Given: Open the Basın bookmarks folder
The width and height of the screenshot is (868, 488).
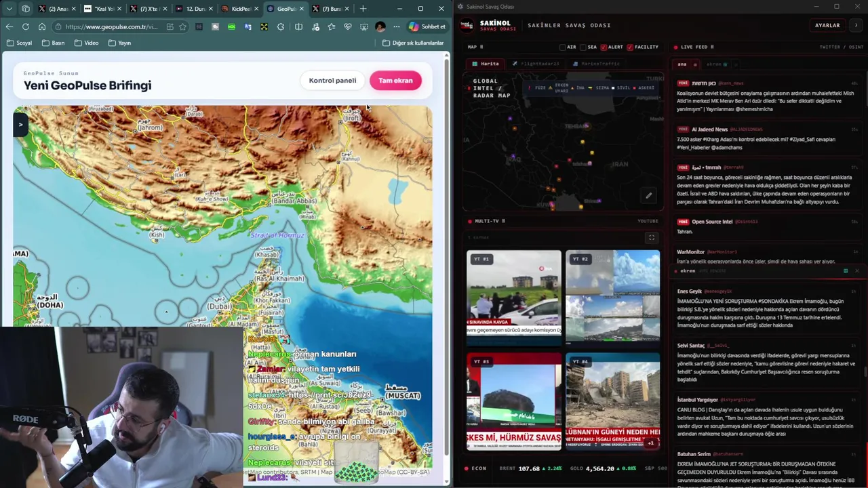Looking at the screenshot, I should pos(53,43).
